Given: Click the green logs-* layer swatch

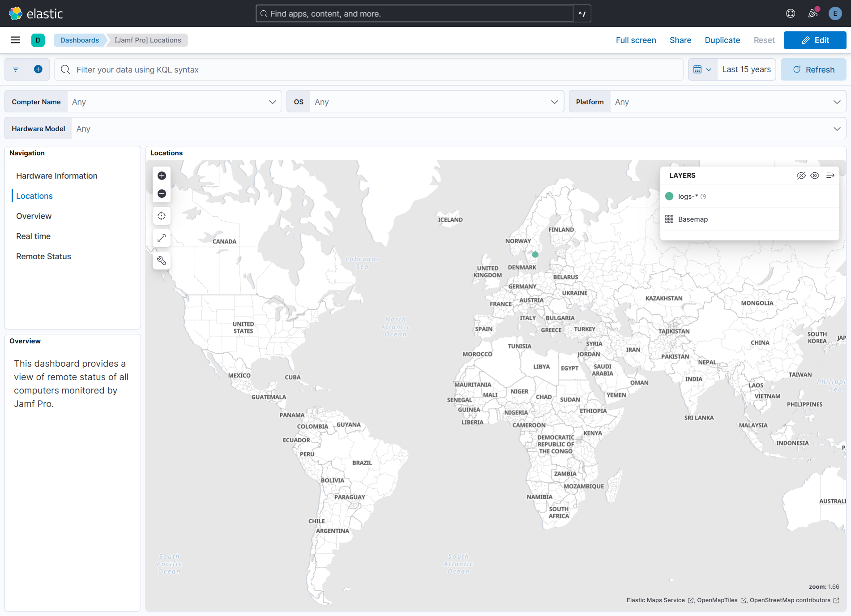Looking at the screenshot, I should click(669, 197).
